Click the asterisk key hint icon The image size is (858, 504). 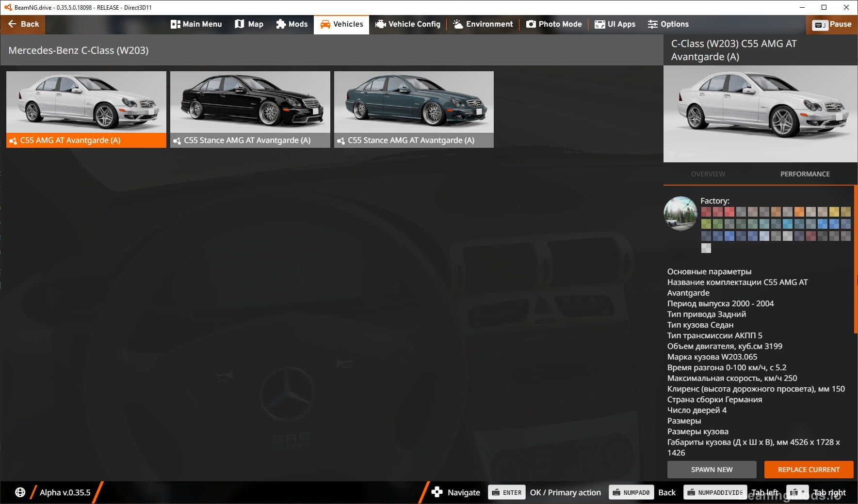(797, 492)
